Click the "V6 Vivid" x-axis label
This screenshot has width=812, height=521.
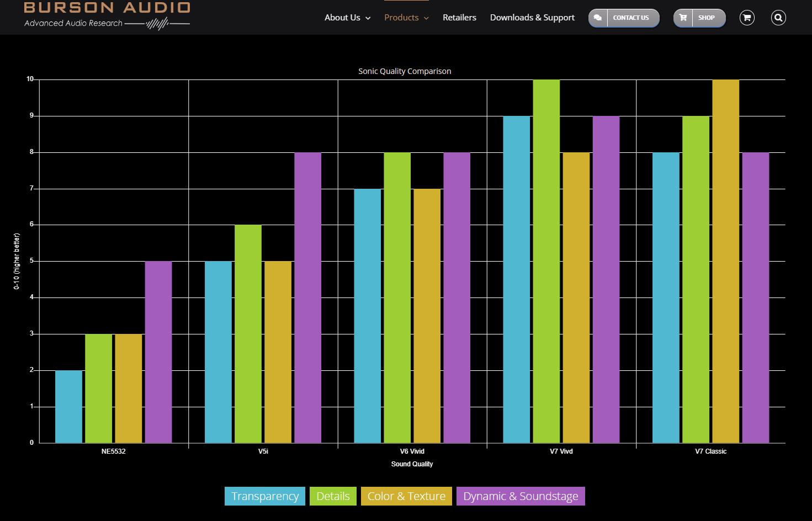coord(412,451)
